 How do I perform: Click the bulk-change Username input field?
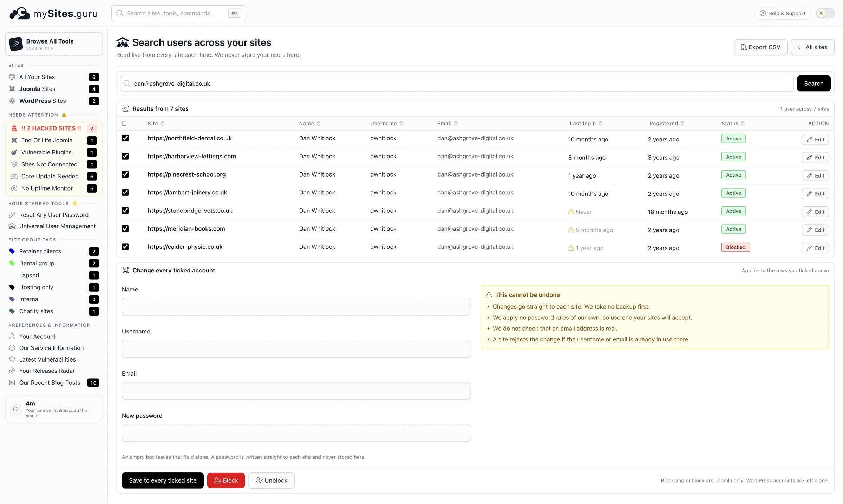[296, 349]
